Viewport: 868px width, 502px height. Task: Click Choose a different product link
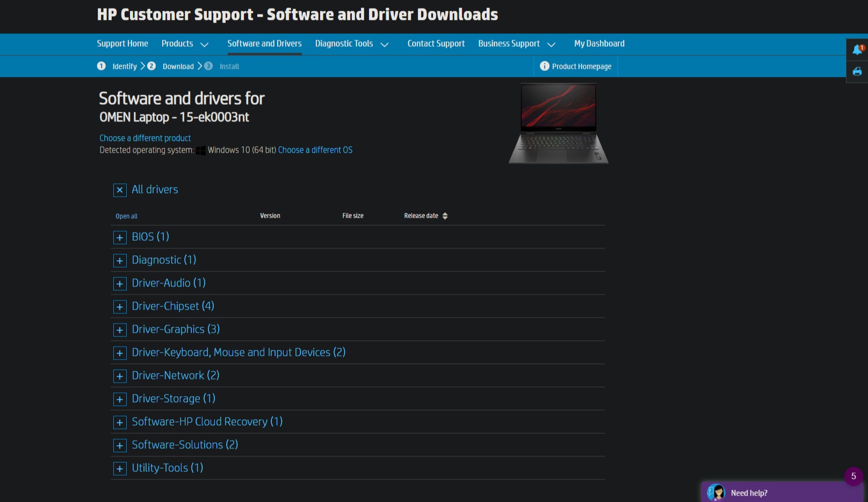(x=145, y=138)
